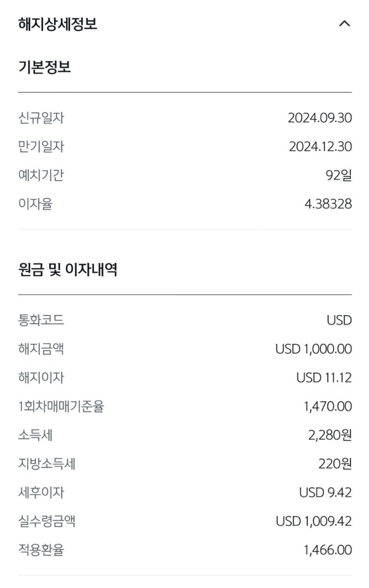Select the 신규일자 value 2024.09.30
This screenshot has width=369, height=588.
(x=320, y=118)
